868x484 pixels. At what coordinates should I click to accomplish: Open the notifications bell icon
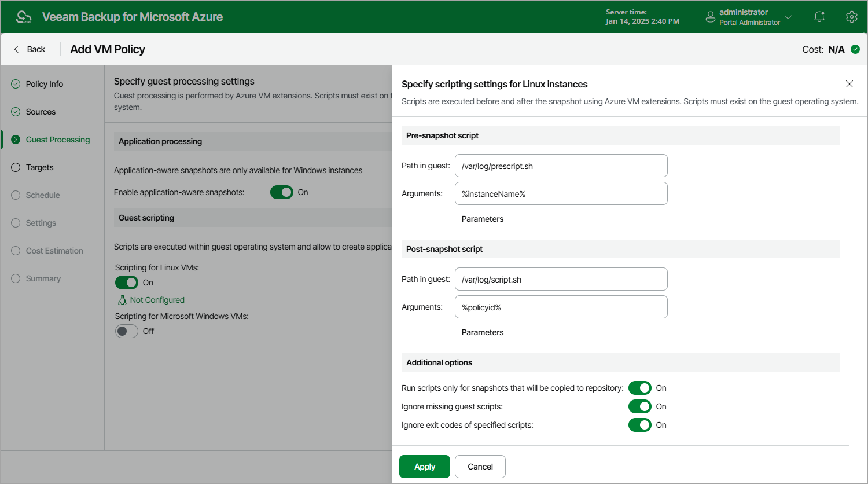[x=819, y=17]
